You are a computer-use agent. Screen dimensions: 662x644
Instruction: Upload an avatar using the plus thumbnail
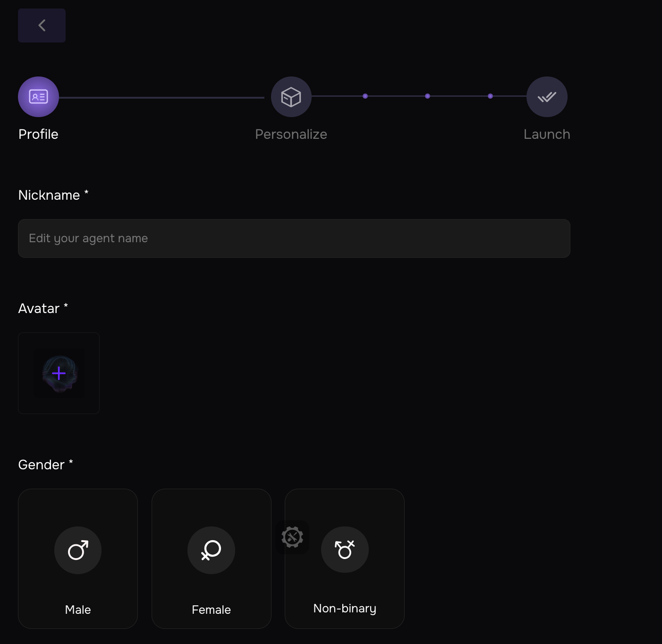pyautogui.click(x=59, y=373)
